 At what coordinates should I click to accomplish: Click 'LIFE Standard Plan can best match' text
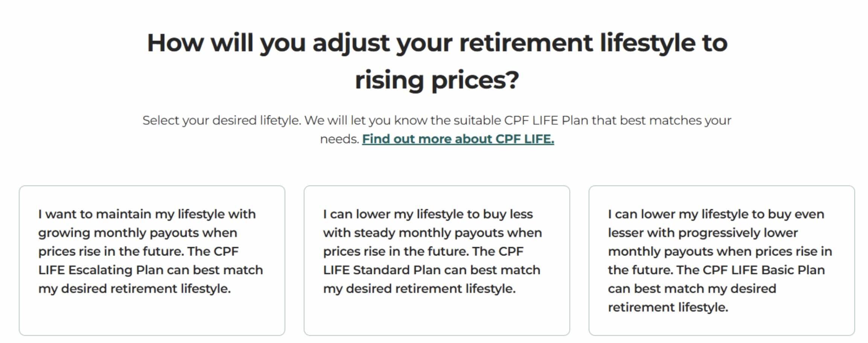tap(432, 270)
